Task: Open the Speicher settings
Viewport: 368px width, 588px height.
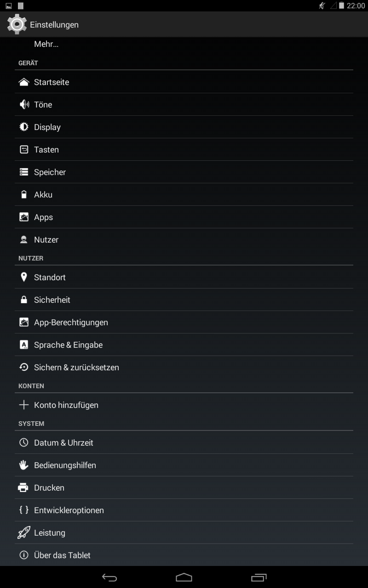Action: coord(184,172)
